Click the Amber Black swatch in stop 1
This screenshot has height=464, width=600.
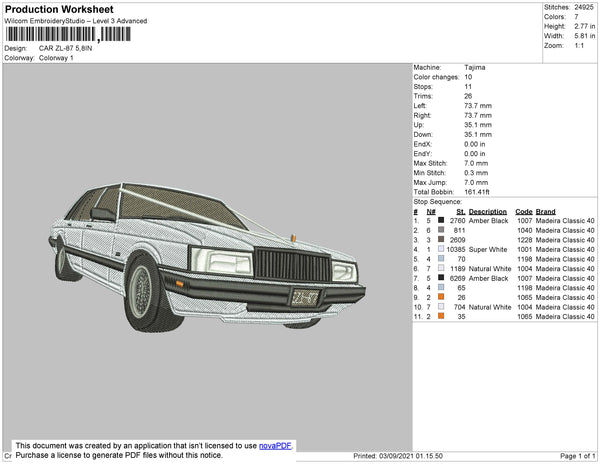(441, 221)
